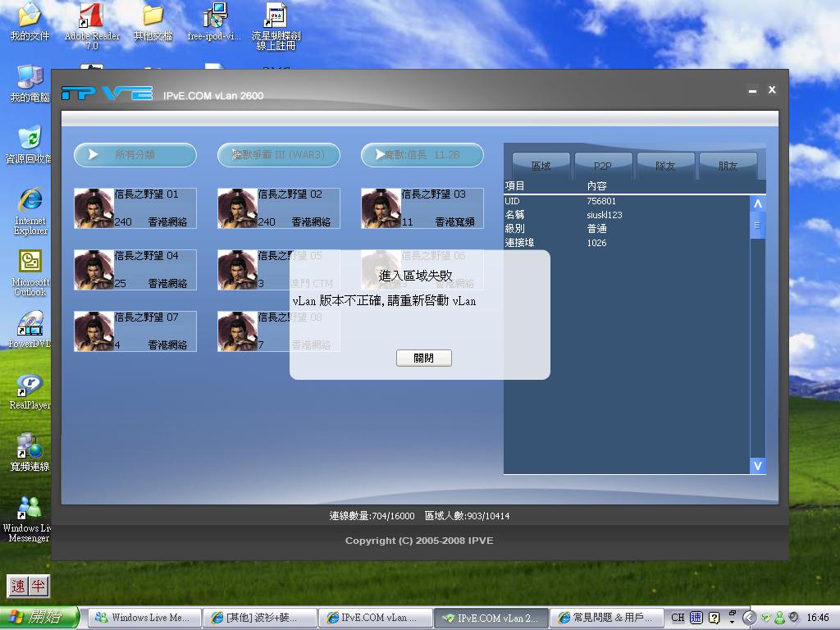840x630 pixels.
Task: Switch to the 區域 tab
Action: (x=541, y=166)
